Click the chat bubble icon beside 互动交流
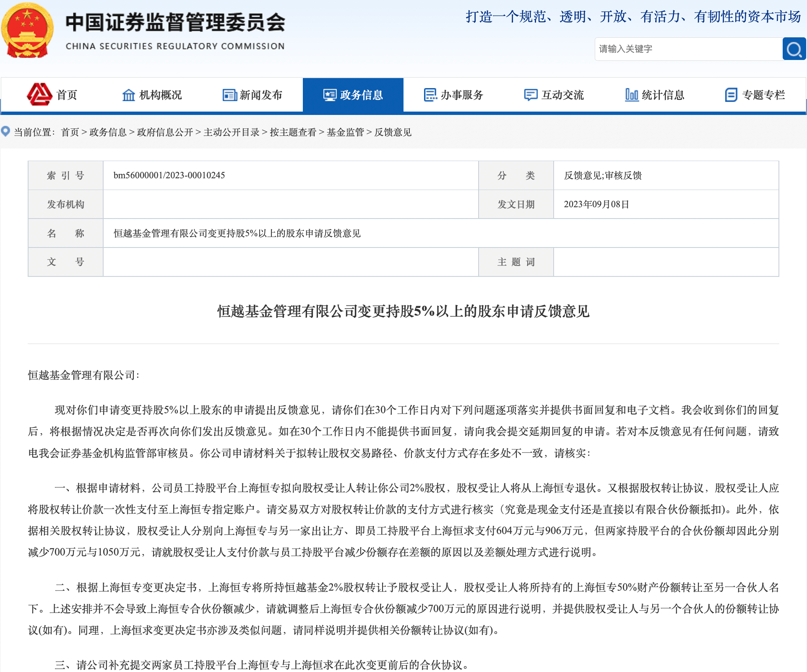The width and height of the screenshot is (807, 672). [531, 95]
